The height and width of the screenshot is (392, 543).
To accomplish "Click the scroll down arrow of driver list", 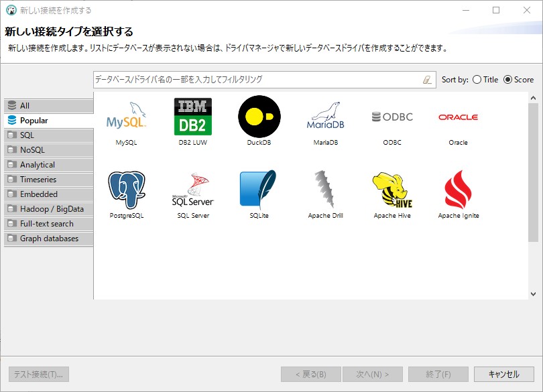I will 534,294.
